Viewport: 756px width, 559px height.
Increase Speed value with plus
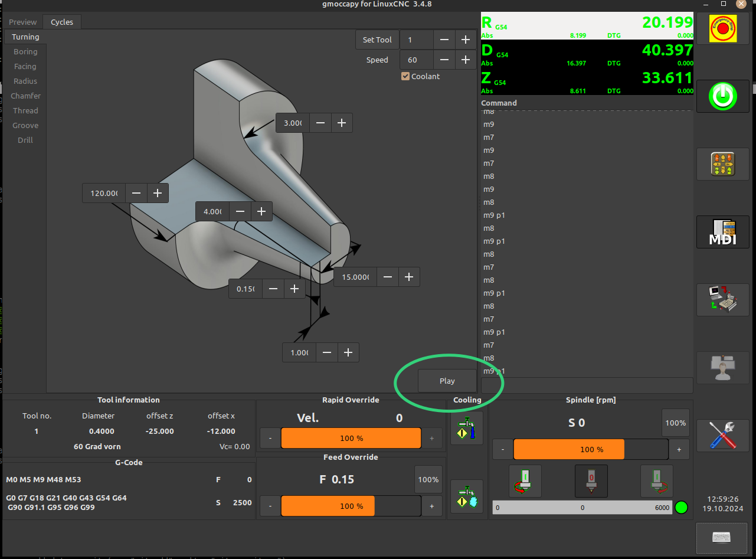pyautogui.click(x=466, y=60)
